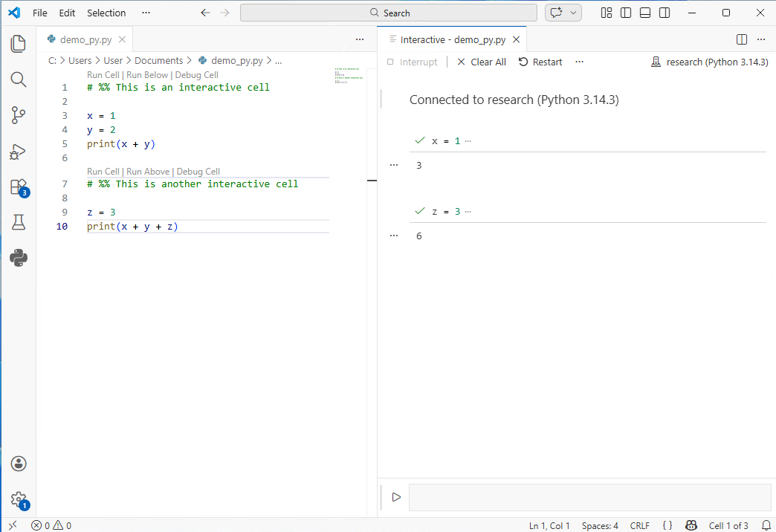The width and height of the screenshot is (776, 532).
Task: Open the Run and Debug view
Action: click(18, 152)
